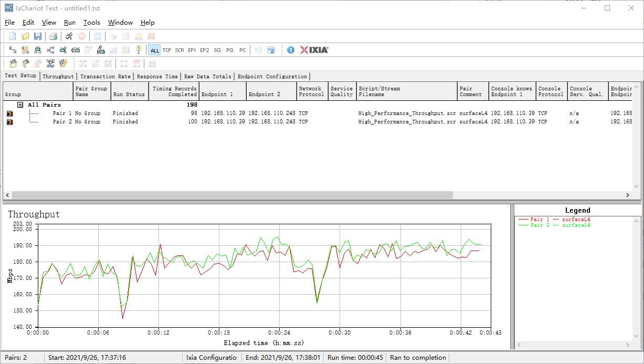Click the IxChariot app icon in the title bar
The width and height of the screenshot is (644, 364).
[x=8, y=8]
